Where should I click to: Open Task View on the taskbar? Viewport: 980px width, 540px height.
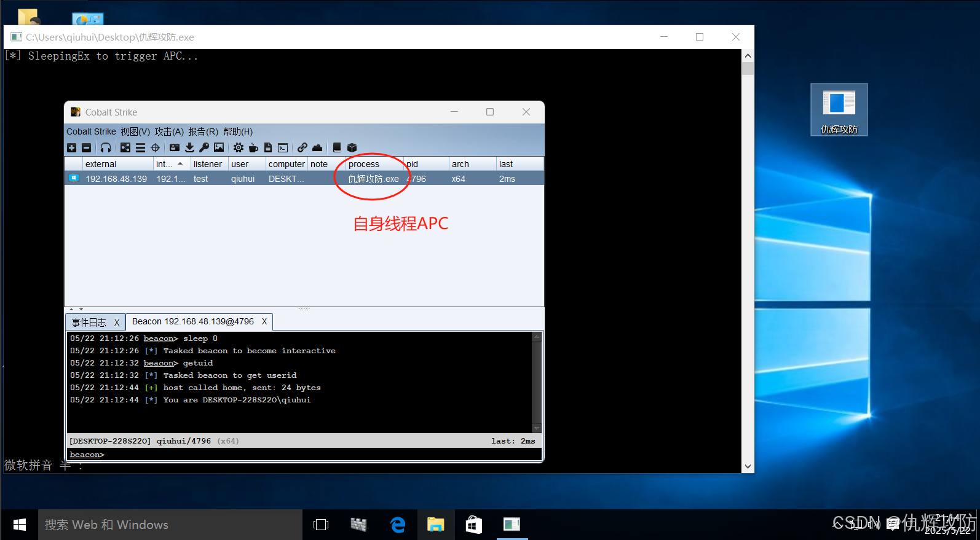click(321, 525)
